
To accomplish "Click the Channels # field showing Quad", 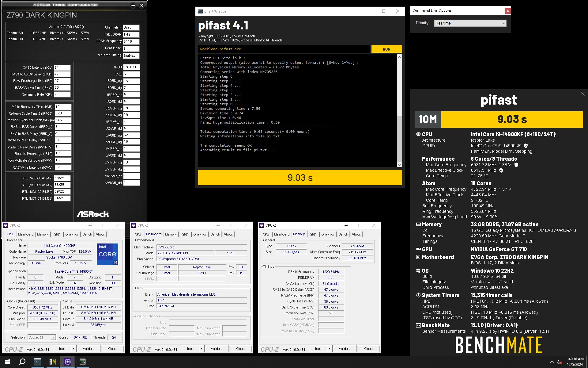I will (x=131, y=27).
